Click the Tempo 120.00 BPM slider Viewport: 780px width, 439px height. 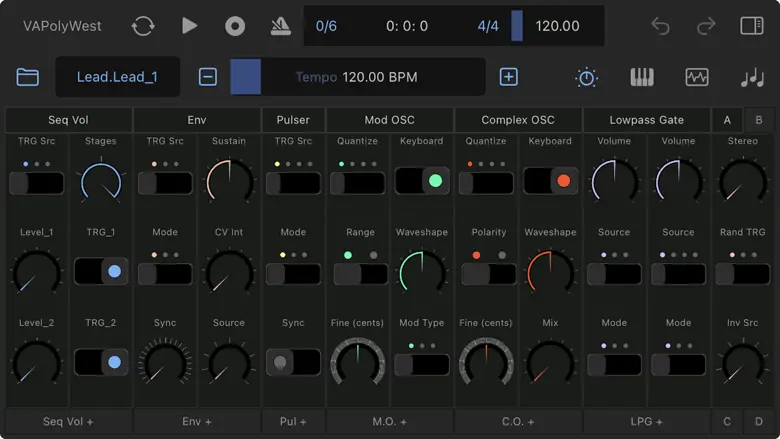tap(357, 77)
